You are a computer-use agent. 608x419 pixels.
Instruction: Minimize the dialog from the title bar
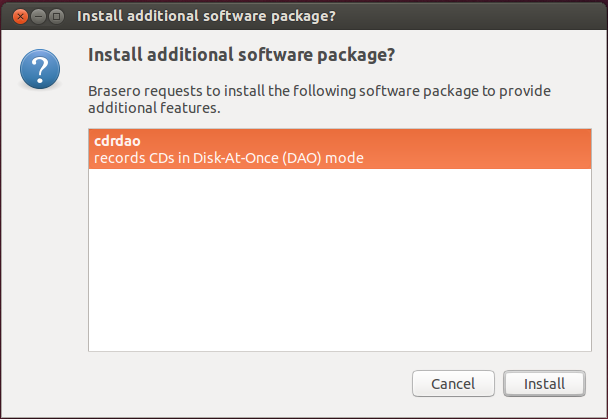pos(37,16)
